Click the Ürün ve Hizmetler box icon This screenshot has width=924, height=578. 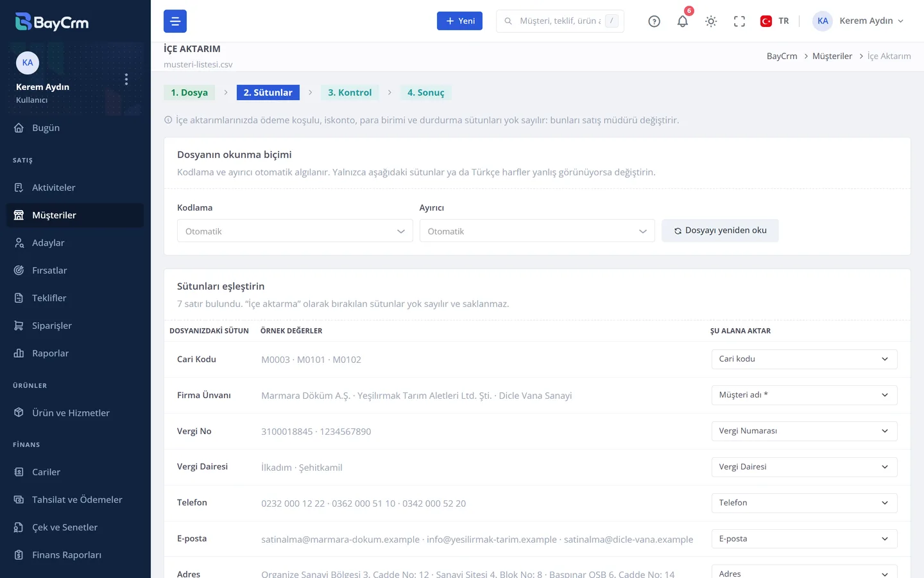pos(19,413)
